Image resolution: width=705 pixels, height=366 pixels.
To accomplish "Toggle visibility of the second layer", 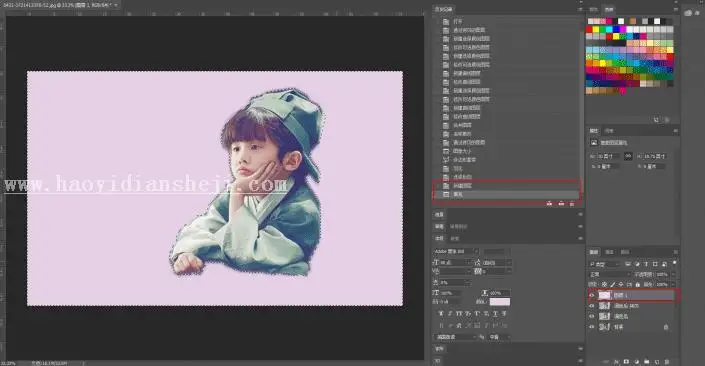I will click(592, 306).
